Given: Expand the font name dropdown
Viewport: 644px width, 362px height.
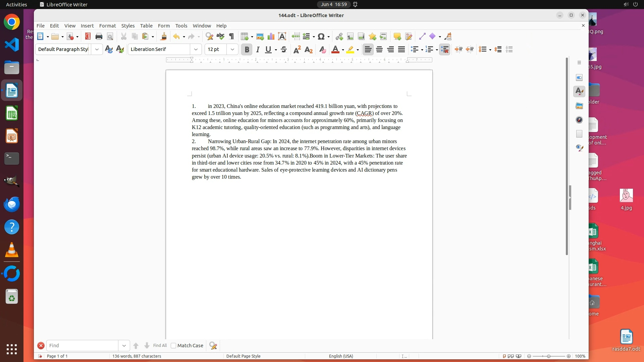Looking at the screenshot, I should click(196, 49).
